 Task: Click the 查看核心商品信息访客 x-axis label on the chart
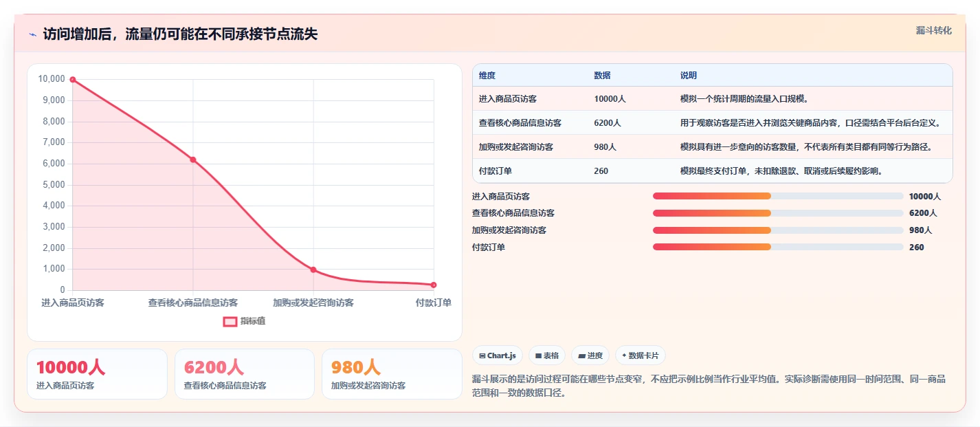pyautogui.click(x=193, y=303)
